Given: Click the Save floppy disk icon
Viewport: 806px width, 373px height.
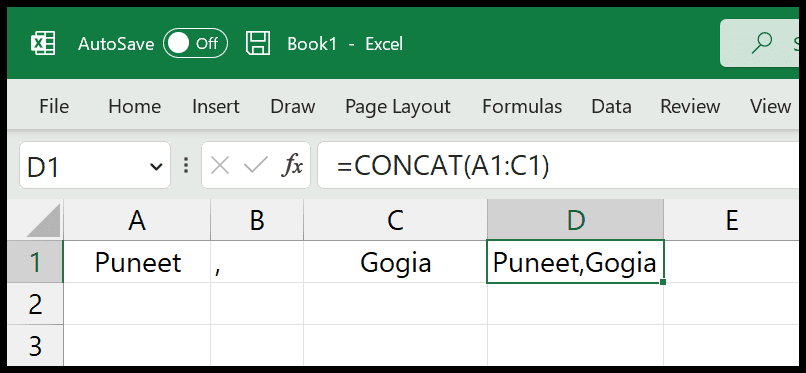Looking at the screenshot, I should [x=258, y=43].
